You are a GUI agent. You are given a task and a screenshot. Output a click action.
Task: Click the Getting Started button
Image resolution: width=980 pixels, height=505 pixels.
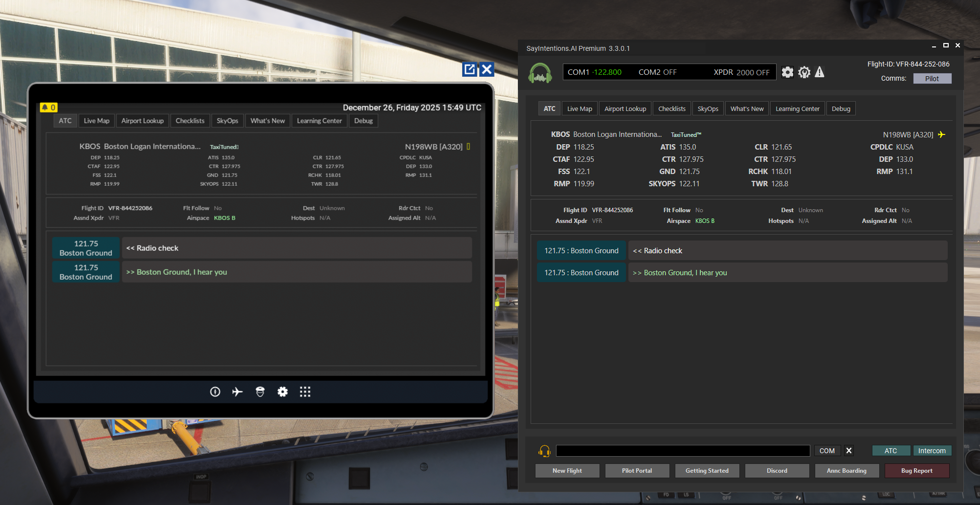point(707,471)
